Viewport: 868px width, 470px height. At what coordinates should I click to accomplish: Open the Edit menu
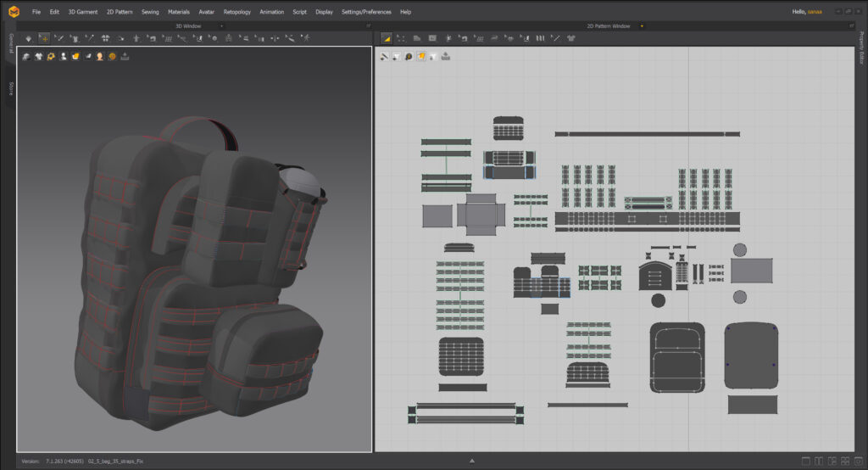pos(54,12)
